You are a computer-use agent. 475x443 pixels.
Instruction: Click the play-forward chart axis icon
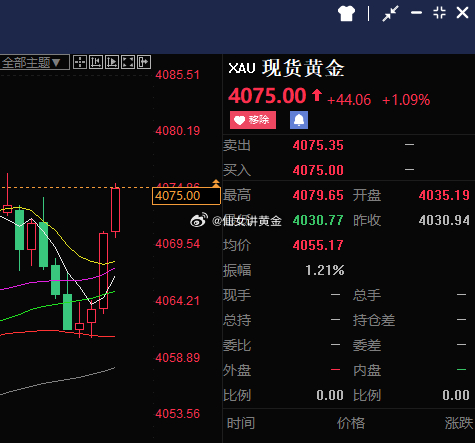point(112,62)
